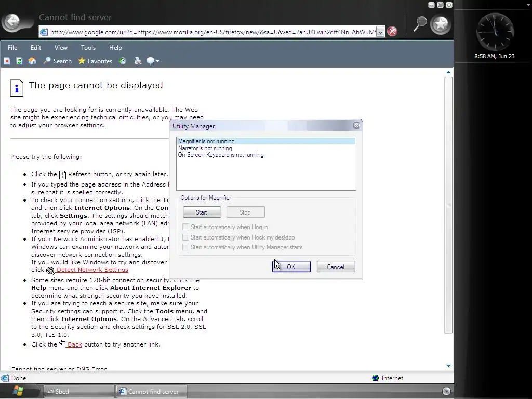Expand the Messenger dropdown arrow
This screenshot has height=399, width=532.
click(157, 61)
